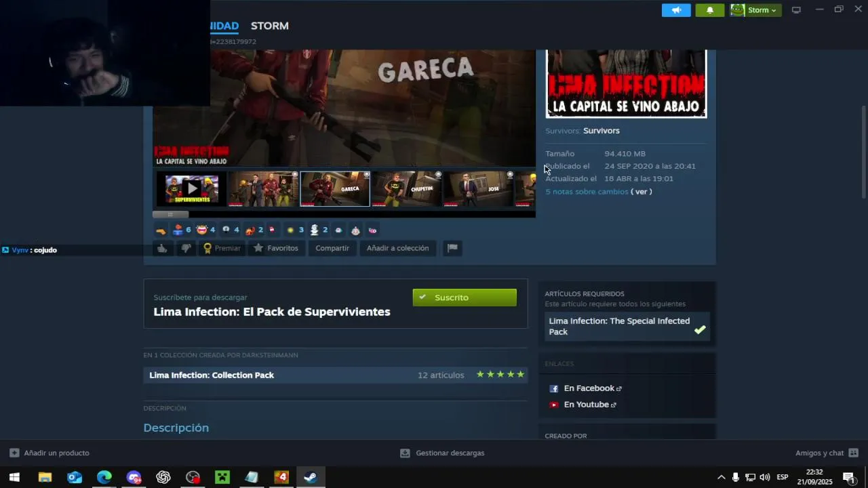Open ChatGPT app in taskbar

[x=163, y=477]
